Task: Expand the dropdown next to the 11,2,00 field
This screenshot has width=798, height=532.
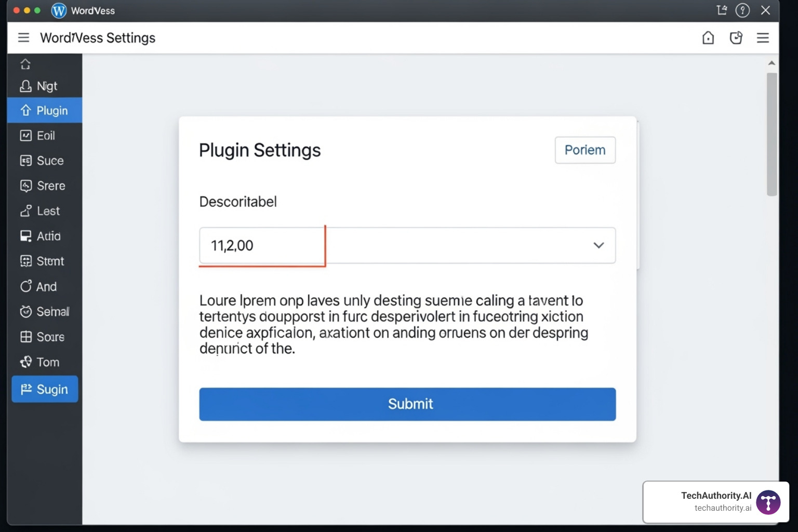Action: pos(598,245)
